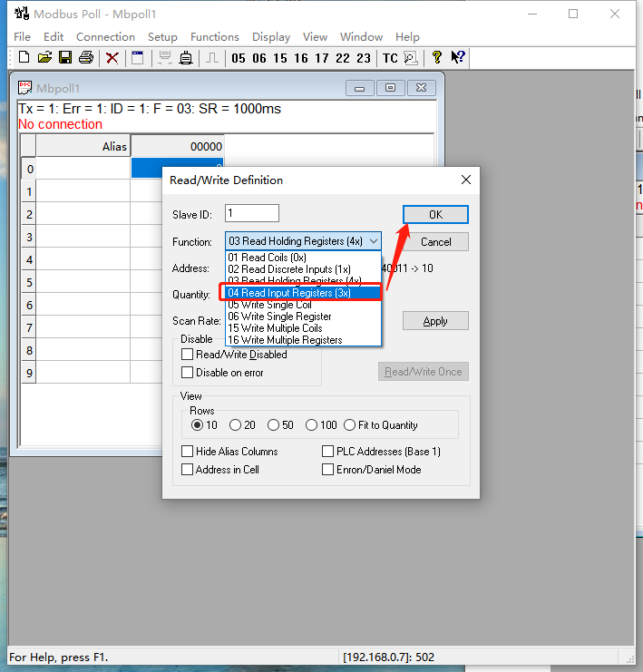Pick 16 Write Multiple Registers option
Screen dimensions: 643x672
tap(285, 340)
